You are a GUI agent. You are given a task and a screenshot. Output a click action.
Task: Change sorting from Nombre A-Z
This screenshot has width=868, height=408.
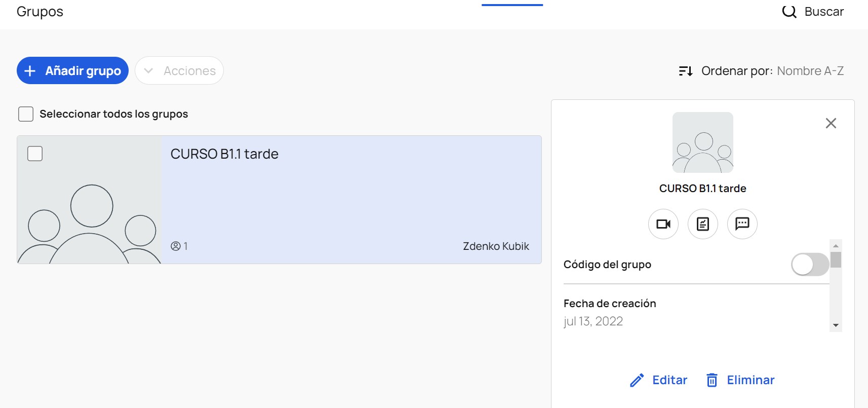810,71
